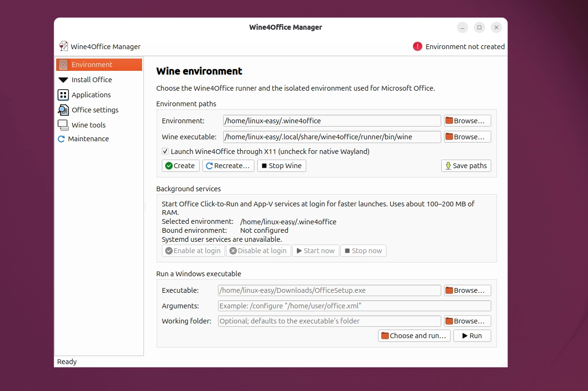This screenshot has height=391, width=588.
Task: Click the Stop now button
Action: click(x=363, y=251)
